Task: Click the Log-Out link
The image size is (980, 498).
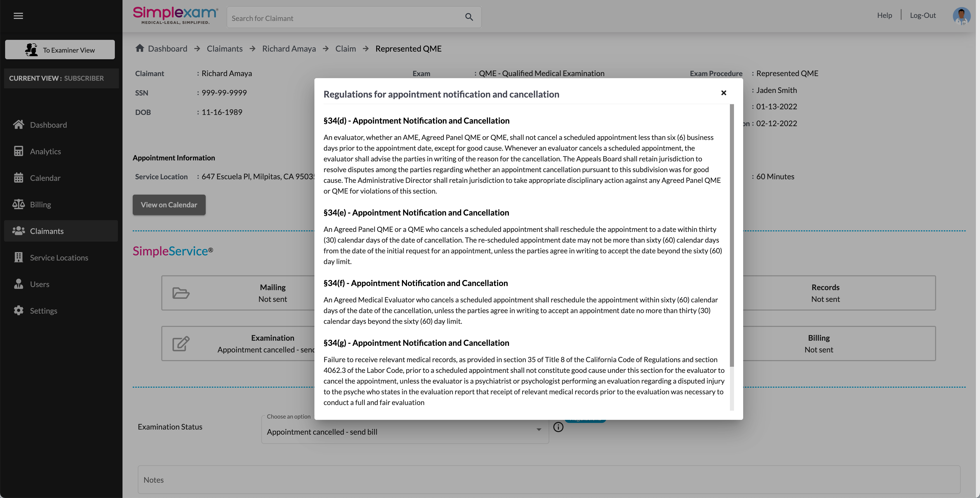Action: [x=923, y=15]
